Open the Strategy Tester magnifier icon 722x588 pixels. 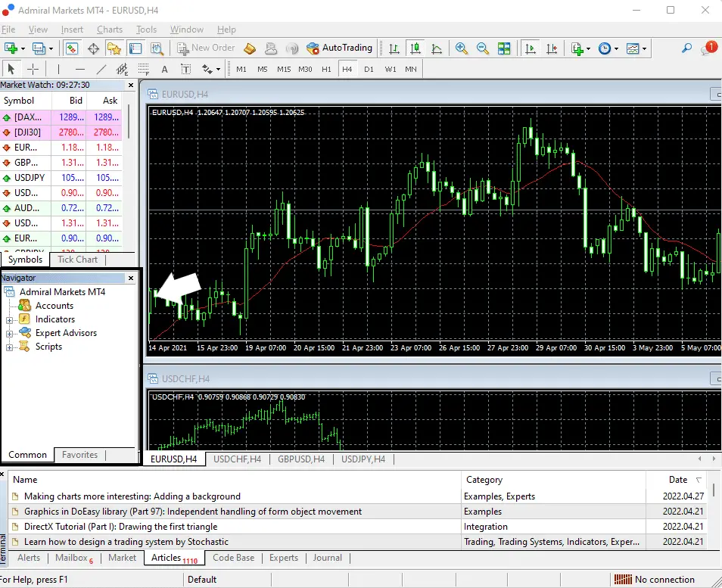click(x=157, y=48)
